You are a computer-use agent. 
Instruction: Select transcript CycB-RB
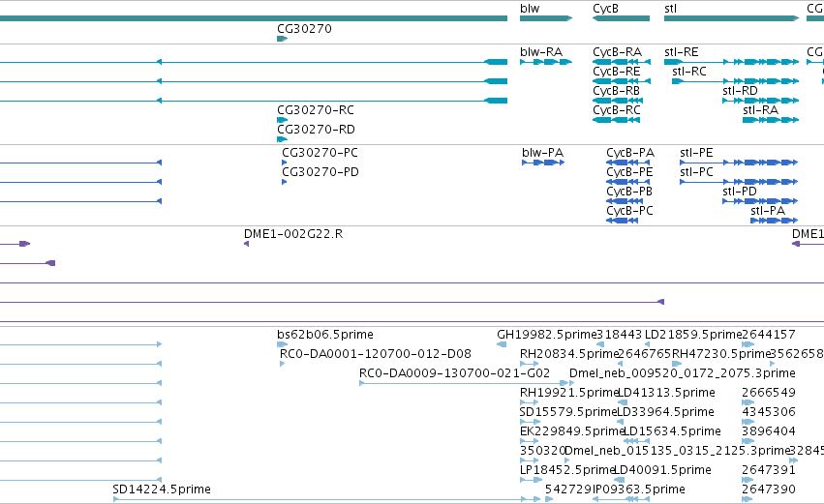point(618,101)
